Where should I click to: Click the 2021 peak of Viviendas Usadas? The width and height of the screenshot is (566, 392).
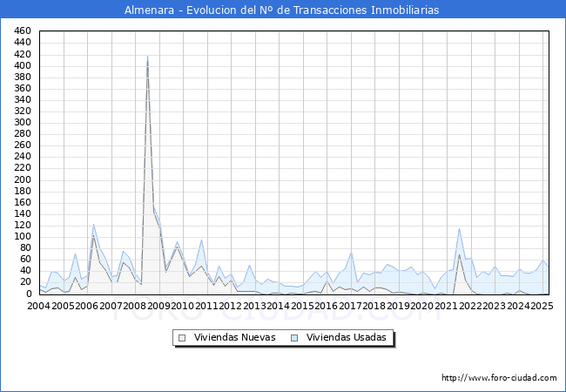pyautogui.click(x=459, y=228)
